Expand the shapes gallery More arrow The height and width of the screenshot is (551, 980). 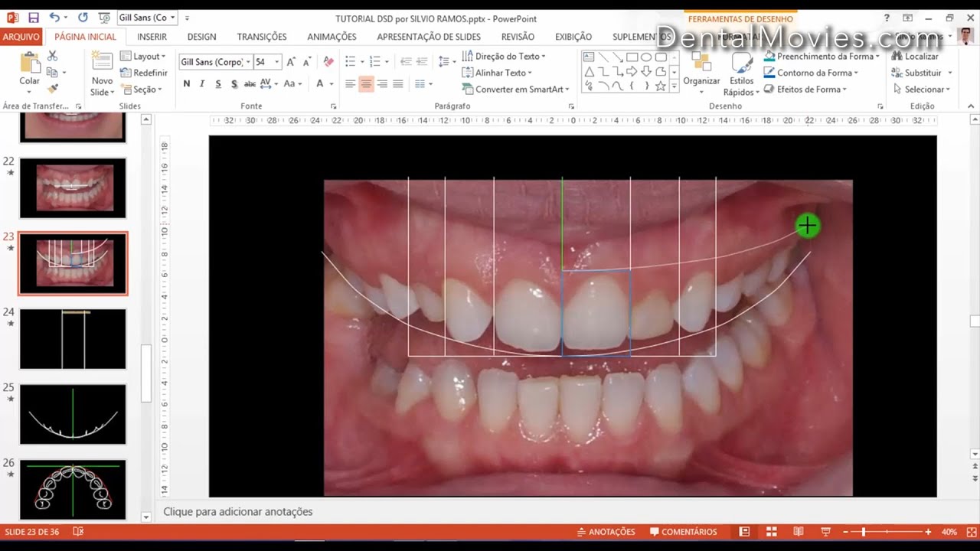click(x=675, y=87)
